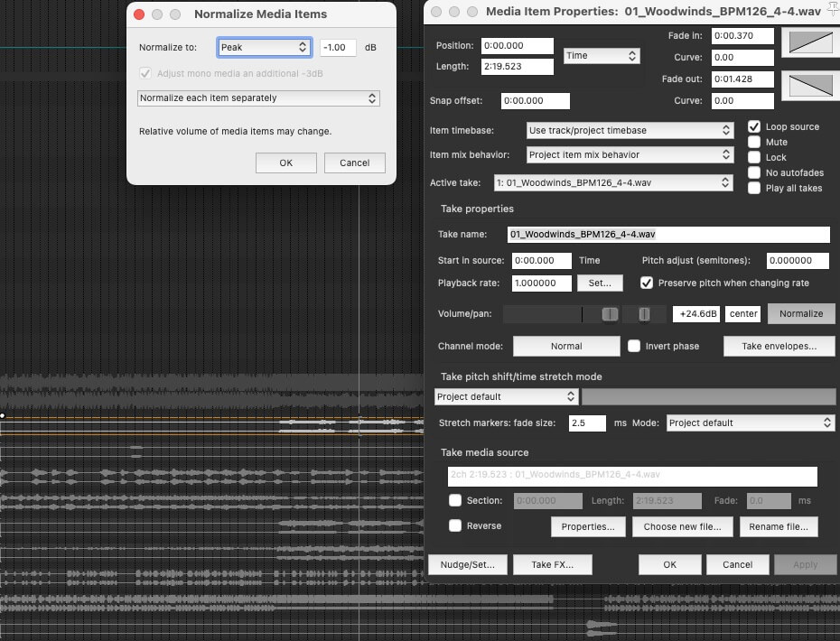Toggle the Loop source checkbox

(x=754, y=126)
